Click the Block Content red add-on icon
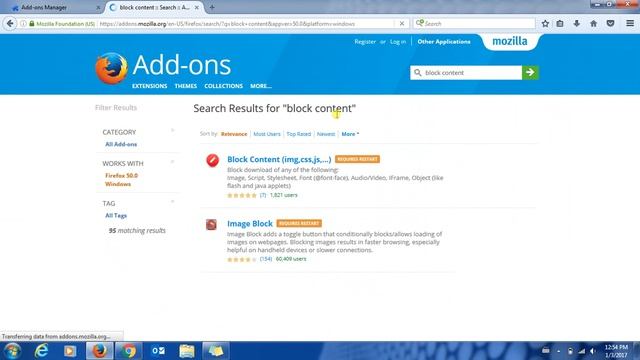 pos(212,160)
